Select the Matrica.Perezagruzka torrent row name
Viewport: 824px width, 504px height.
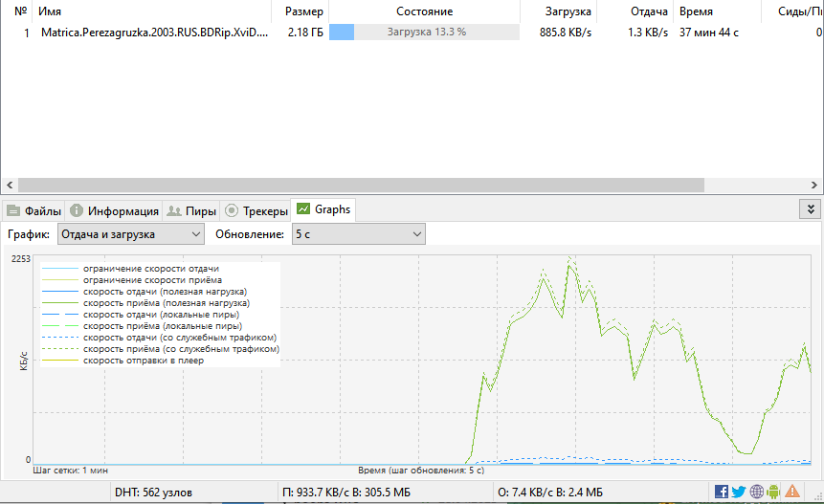(x=154, y=32)
